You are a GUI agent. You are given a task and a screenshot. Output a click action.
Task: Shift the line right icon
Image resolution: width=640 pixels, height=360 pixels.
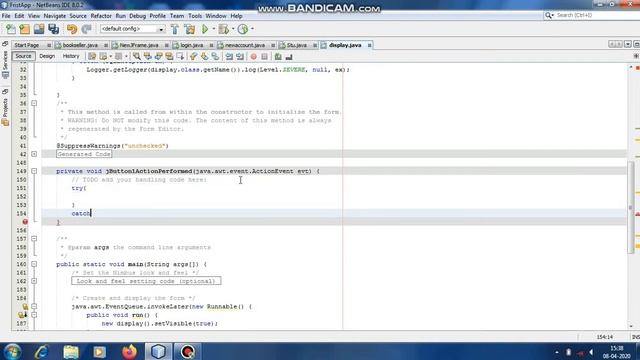240,56
